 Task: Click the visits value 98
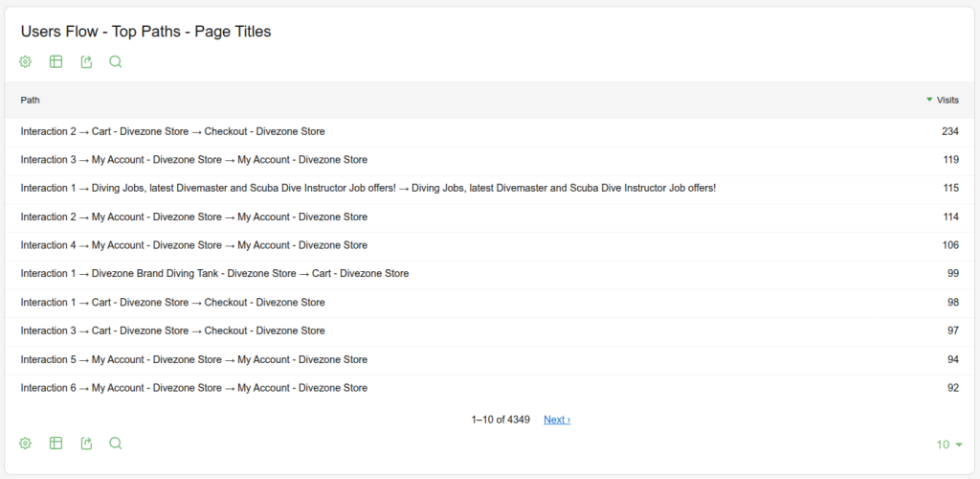coord(953,303)
